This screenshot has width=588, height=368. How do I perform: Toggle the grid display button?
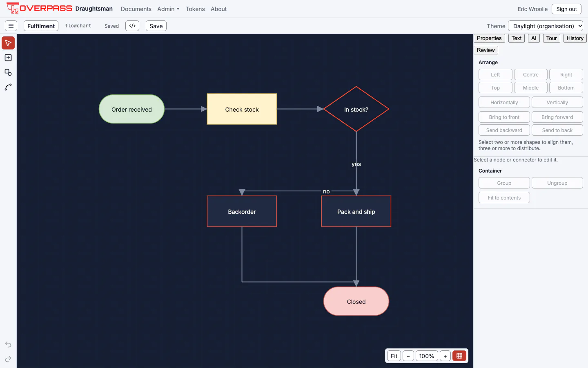pyautogui.click(x=459, y=356)
